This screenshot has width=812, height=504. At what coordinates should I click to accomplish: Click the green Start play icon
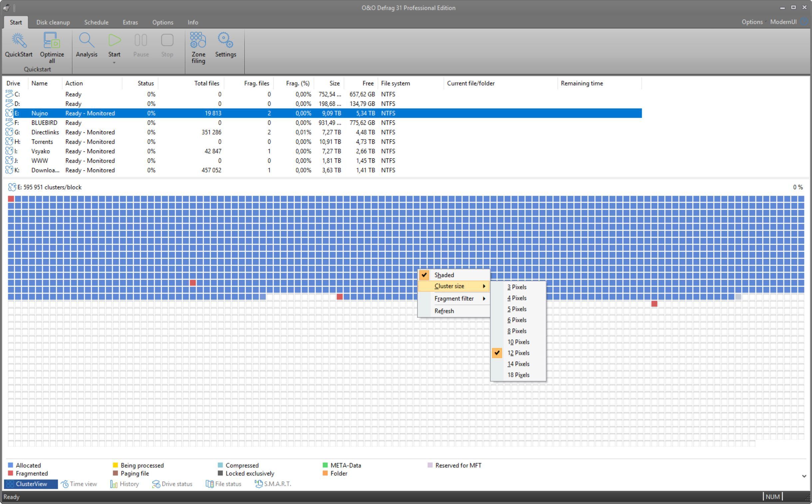click(x=114, y=40)
